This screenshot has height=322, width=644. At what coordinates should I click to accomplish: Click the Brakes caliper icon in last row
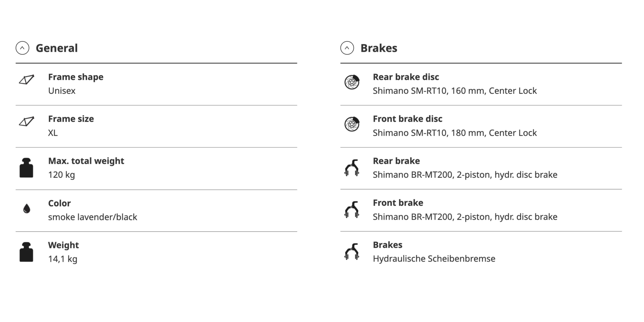click(352, 252)
